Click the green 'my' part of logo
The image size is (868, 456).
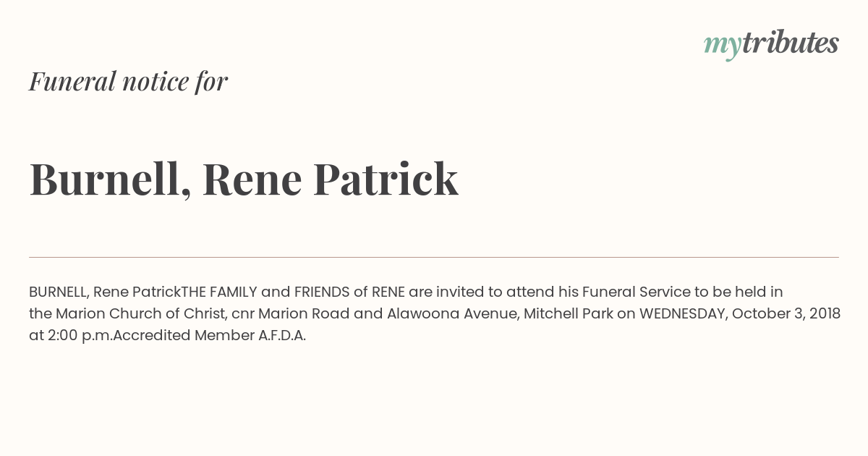click(722, 45)
